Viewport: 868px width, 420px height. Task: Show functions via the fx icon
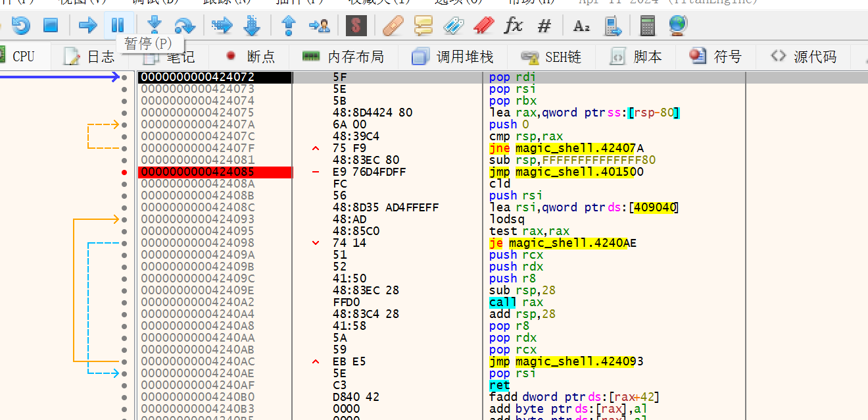(x=513, y=26)
